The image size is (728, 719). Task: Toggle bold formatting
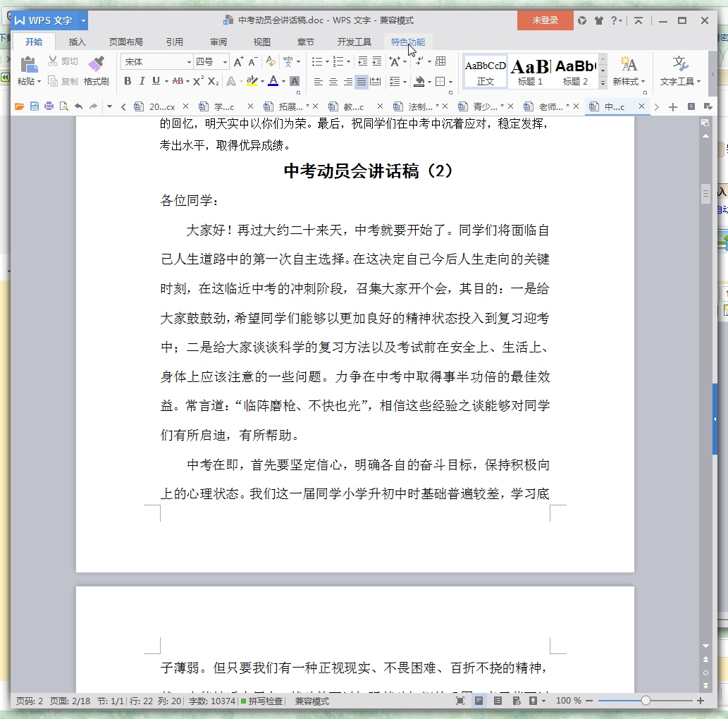click(x=128, y=80)
